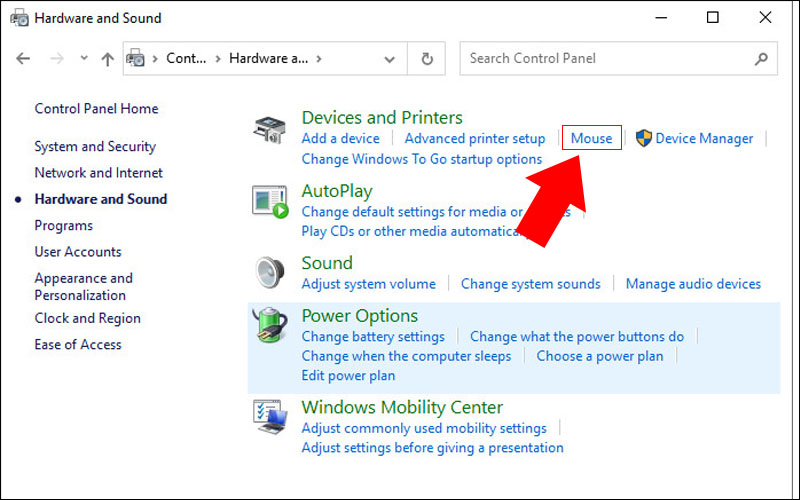Screen dimensions: 800x500
Task: Open Appearance and Personalization category
Action: [84, 286]
